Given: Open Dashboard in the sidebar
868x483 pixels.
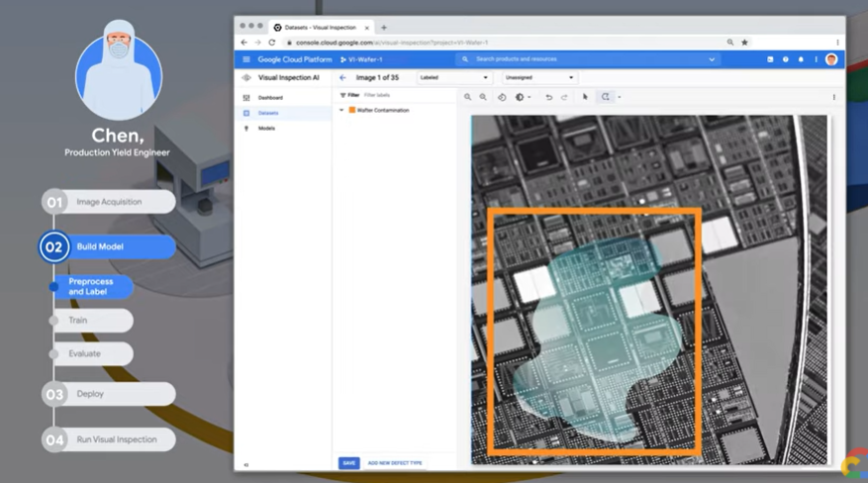Looking at the screenshot, I should tap(270, 98).
